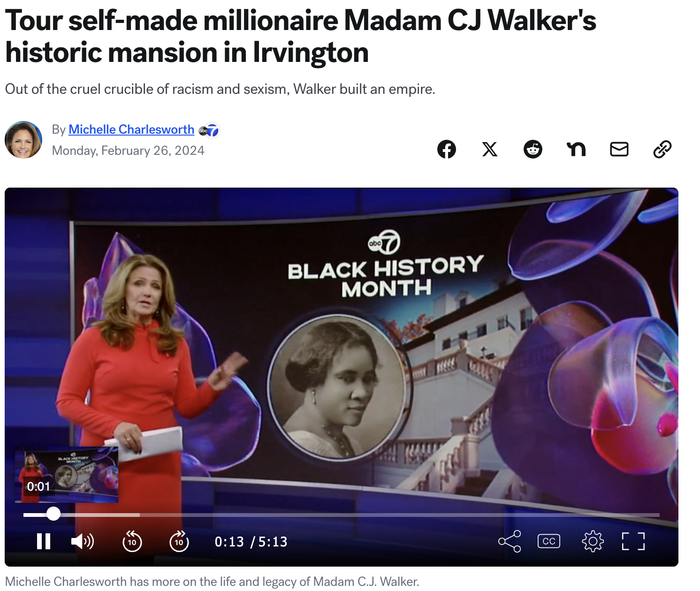Open video settings gear

pos(593,541)
